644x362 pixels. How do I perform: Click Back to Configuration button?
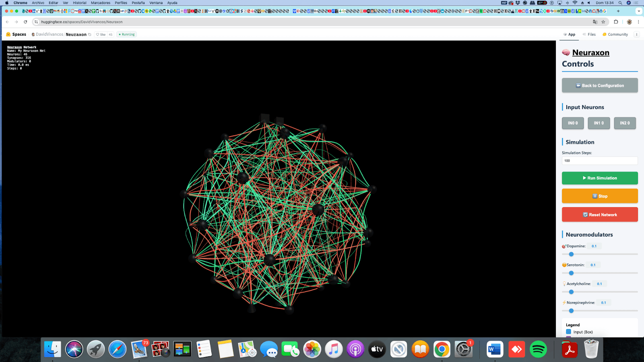600,85
